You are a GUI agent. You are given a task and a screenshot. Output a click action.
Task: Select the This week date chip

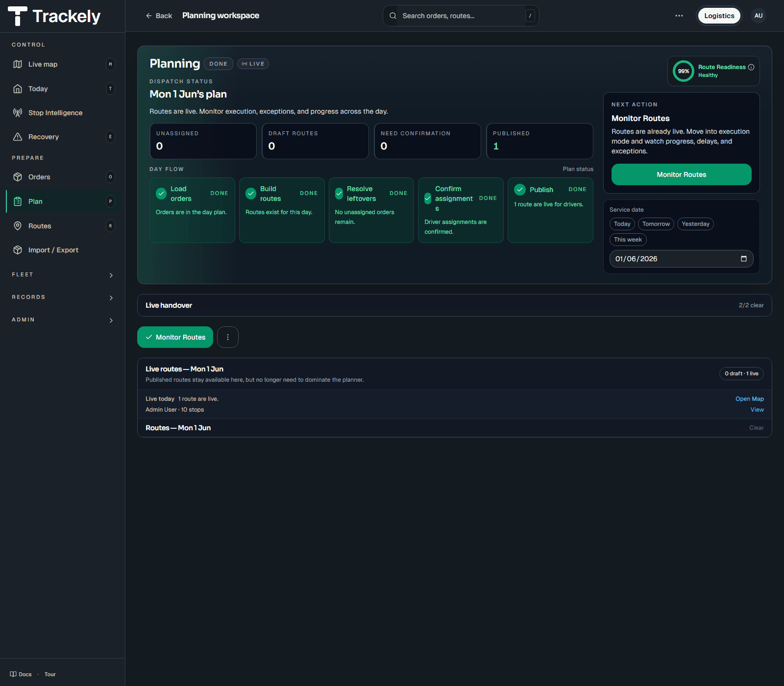(x=628, y=240)
